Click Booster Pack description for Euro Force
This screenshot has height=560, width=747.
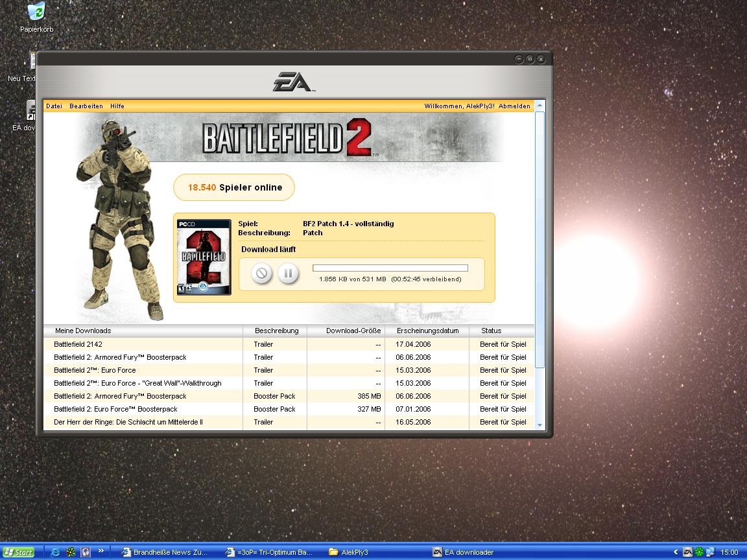(x=274, y=409)
